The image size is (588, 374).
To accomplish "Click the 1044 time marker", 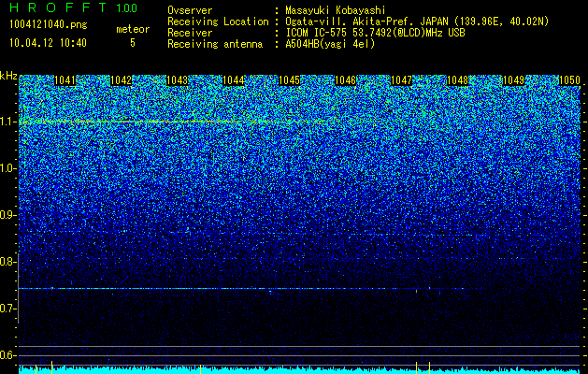I will (234, 80).
